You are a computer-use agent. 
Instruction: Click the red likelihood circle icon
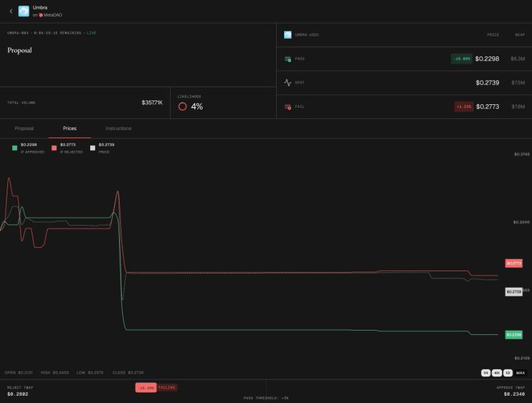coord(182,106)
